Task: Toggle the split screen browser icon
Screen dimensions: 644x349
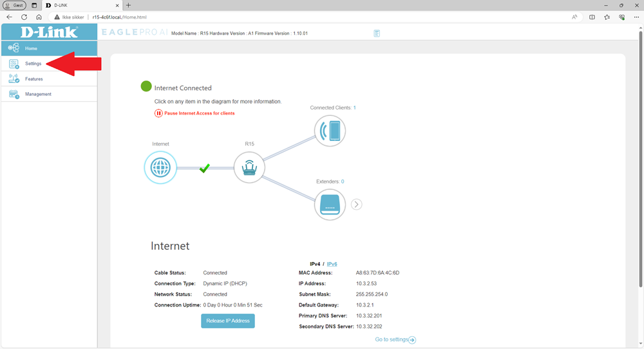Action: tap(592, 17)
